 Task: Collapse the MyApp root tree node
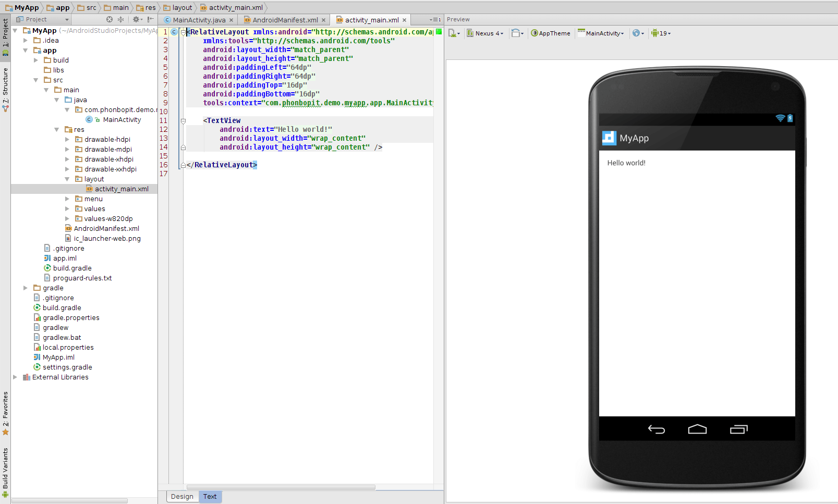(15, 31)
